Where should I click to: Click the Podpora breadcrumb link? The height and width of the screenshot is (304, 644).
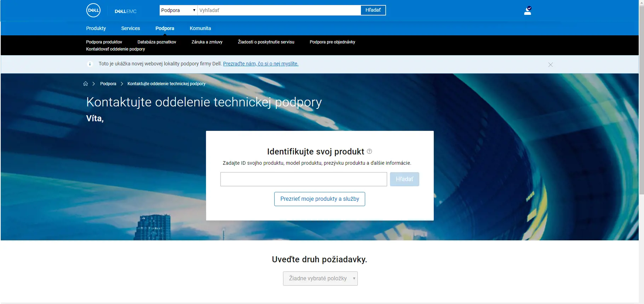point(108,84)
